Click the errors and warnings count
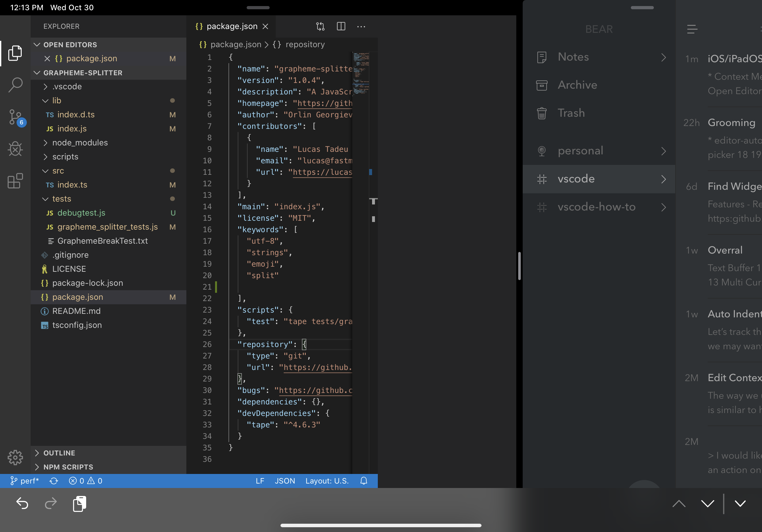The image size is (762, 532). coord(85,481)
